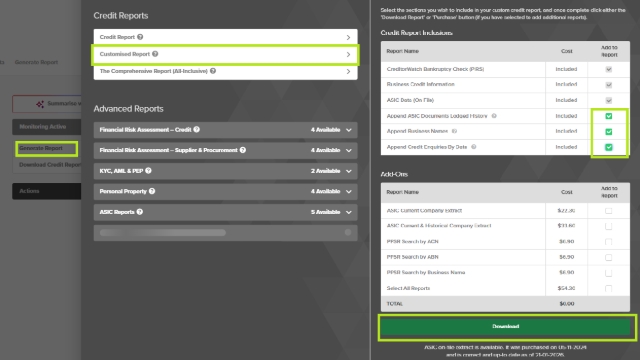Screen dimensions: 640x360
Task: Check PPSR Search by ACN add-on
Action: point(609,242)
